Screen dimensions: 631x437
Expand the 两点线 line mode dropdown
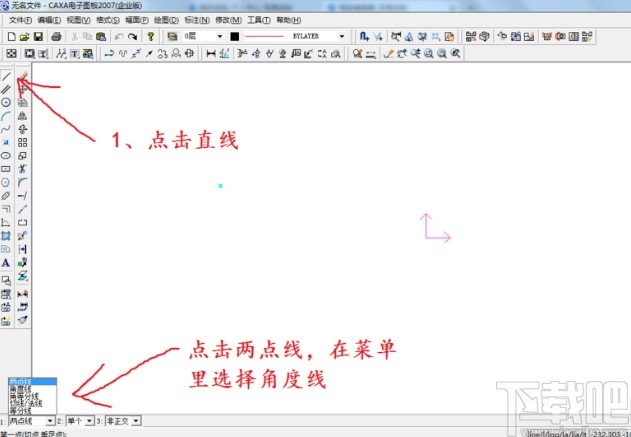point(50,421)
